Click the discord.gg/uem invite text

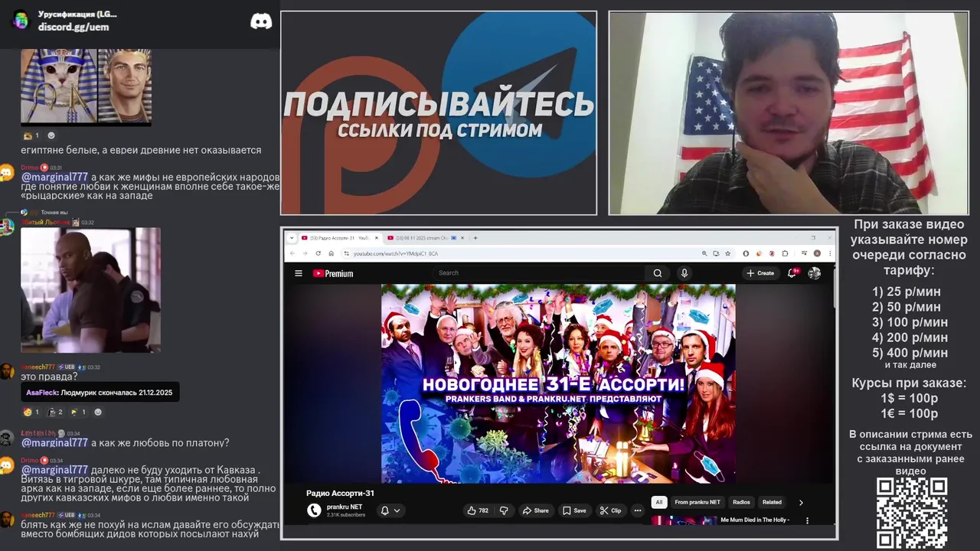(73, 27)
